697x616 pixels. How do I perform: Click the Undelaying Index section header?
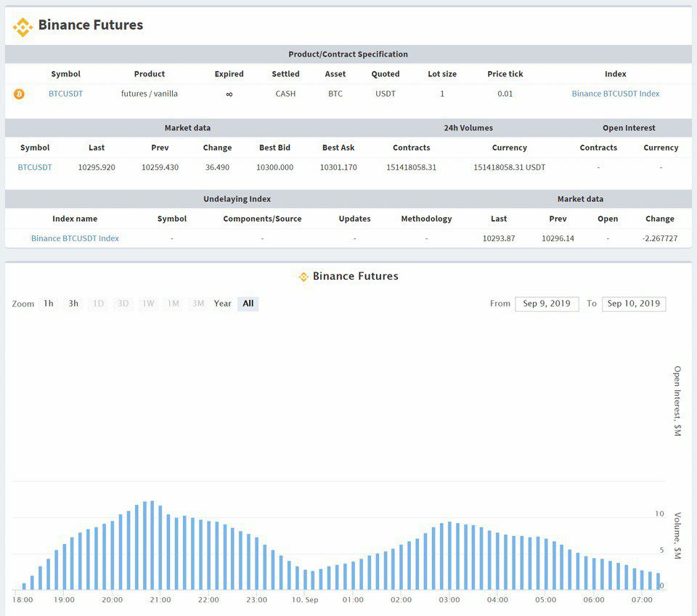click(x=237, y=199)
